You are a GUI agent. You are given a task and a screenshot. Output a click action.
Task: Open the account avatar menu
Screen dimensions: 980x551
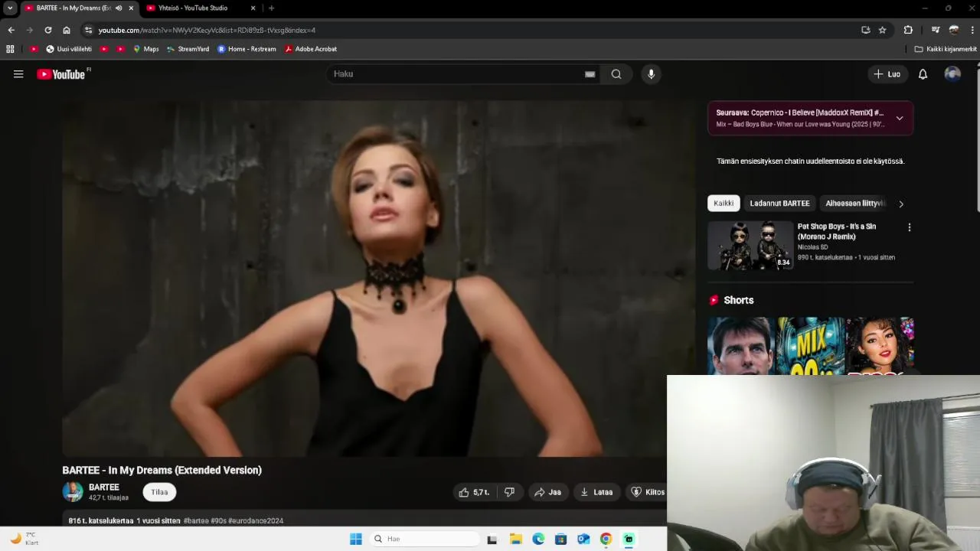tap(952, 74)
